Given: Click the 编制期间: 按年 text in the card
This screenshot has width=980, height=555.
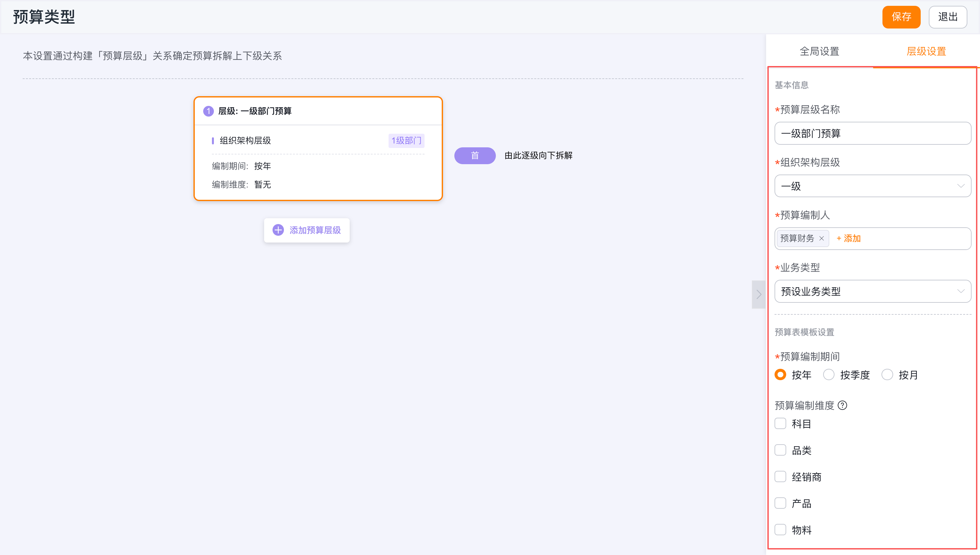Looking at the screenshot, I should click(x=241, y=166).
